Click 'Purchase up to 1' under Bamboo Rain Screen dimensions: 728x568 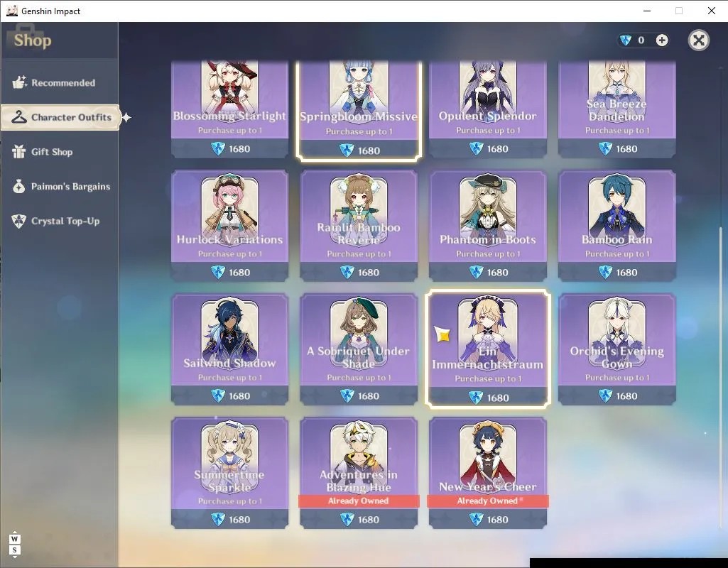(x=617, y=254)
